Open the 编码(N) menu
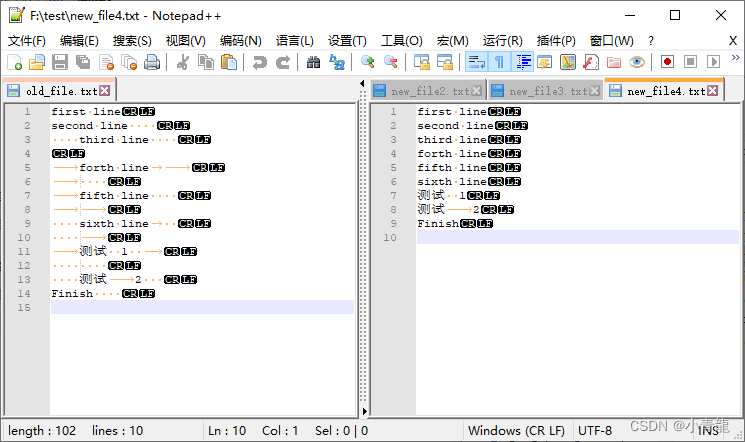Screen dimensions: 745x442 point(240,41)
